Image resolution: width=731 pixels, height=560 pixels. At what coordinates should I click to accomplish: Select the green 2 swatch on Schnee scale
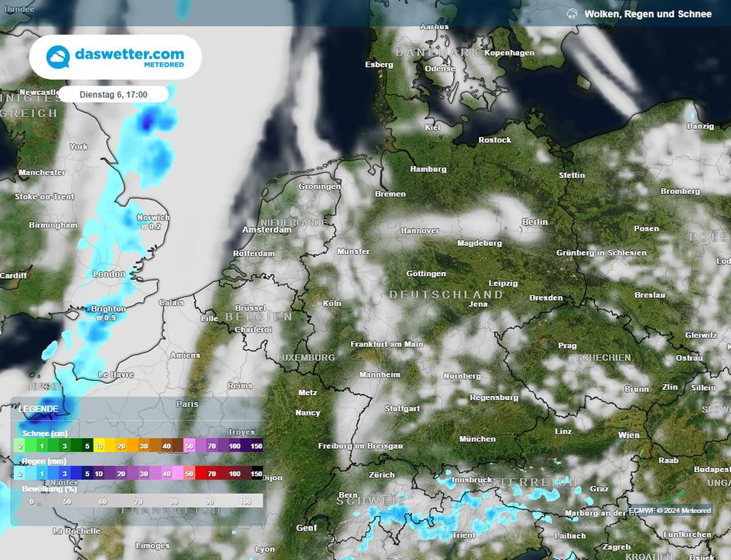tap(19, 445)
